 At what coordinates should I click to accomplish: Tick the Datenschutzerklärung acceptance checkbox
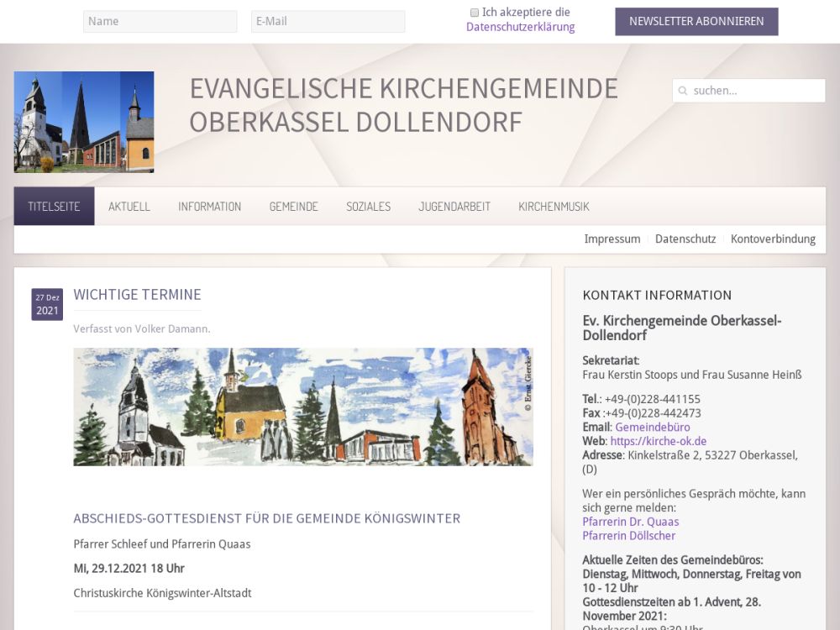[x=475, y=13]
